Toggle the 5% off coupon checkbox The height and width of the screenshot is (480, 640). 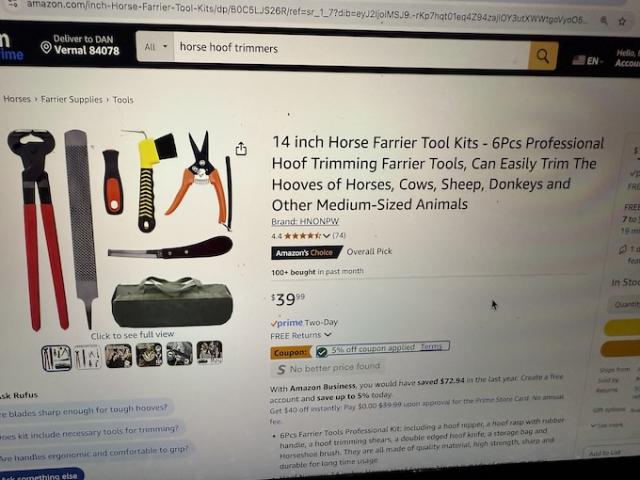322,351
